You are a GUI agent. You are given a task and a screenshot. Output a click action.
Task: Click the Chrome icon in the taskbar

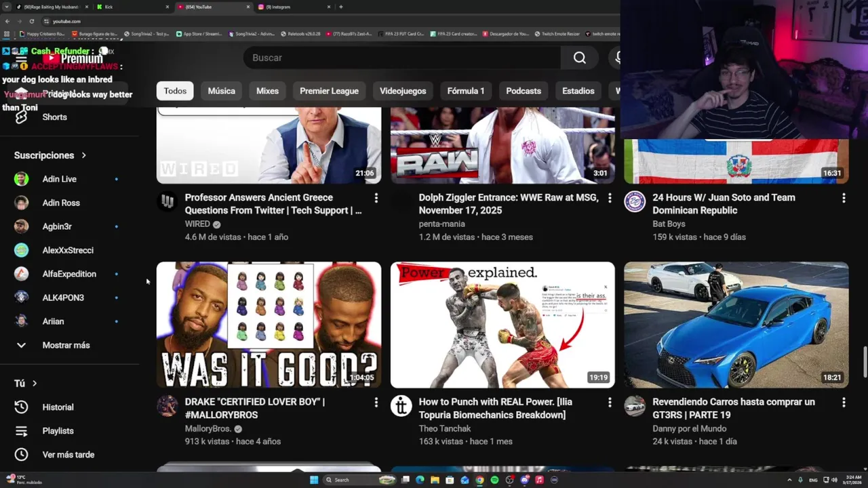[x=479, y=480]
